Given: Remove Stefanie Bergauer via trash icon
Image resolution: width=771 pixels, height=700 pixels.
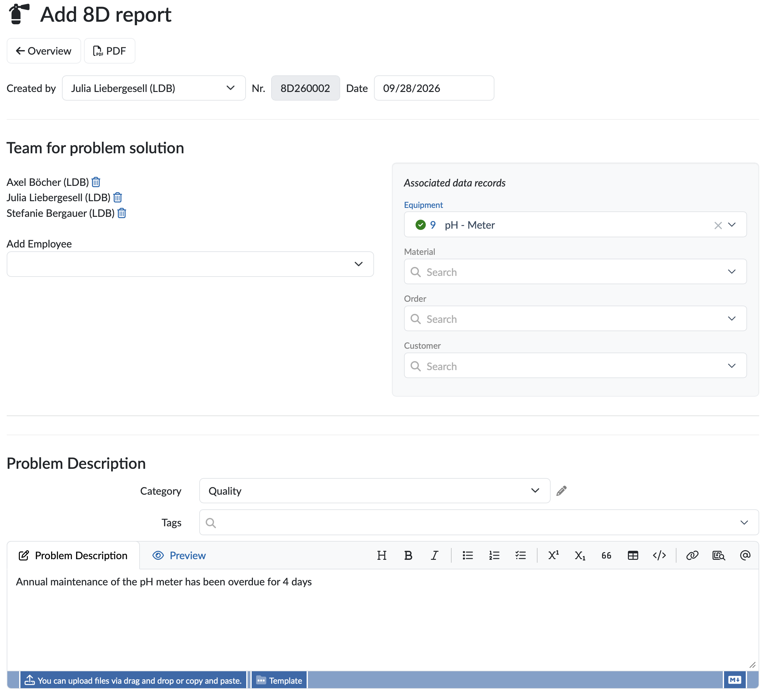Looking at the screenshot, I should (x=122, y=213).
